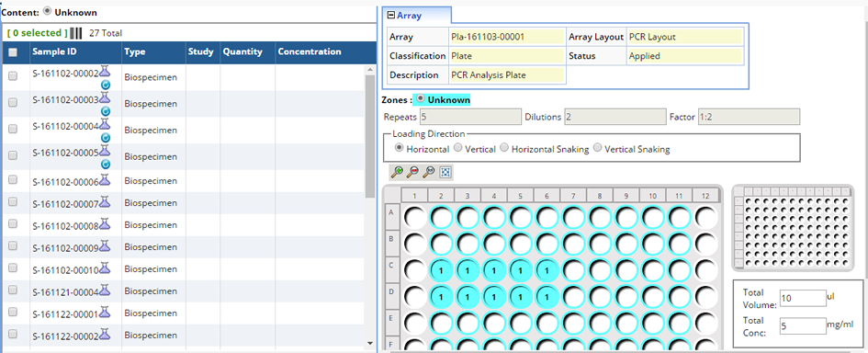Select the Zones Unknown radio button
Image resolution: width=868 pixels, height=353 pixels.
421,98
